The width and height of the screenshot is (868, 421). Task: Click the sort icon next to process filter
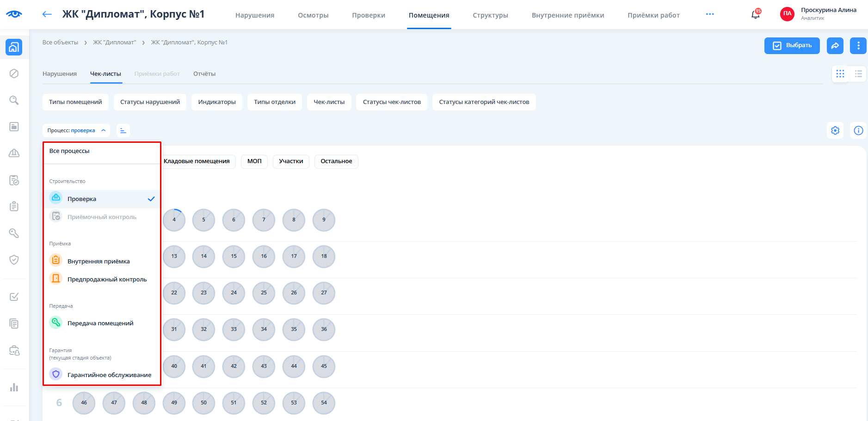[123, 131]
